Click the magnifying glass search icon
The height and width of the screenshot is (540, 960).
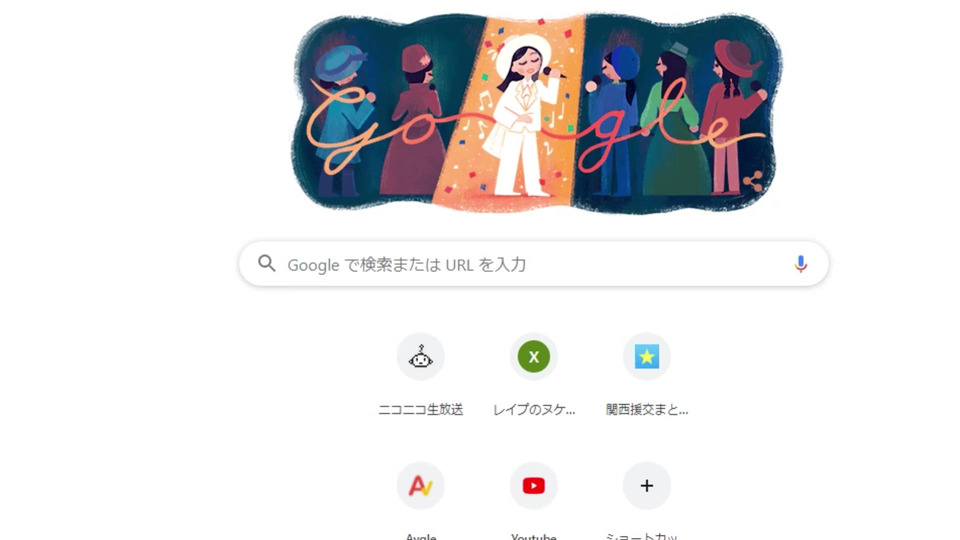(266, 263)
